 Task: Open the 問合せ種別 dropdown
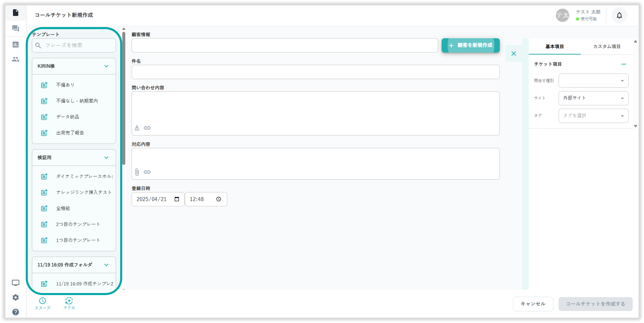pos(593,80)
